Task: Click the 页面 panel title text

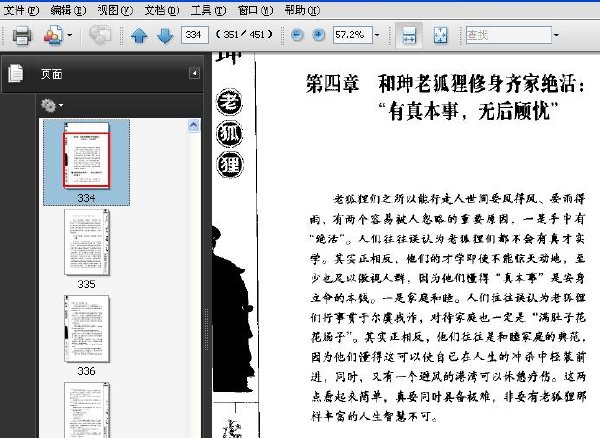Action: (x=52, y=74)
